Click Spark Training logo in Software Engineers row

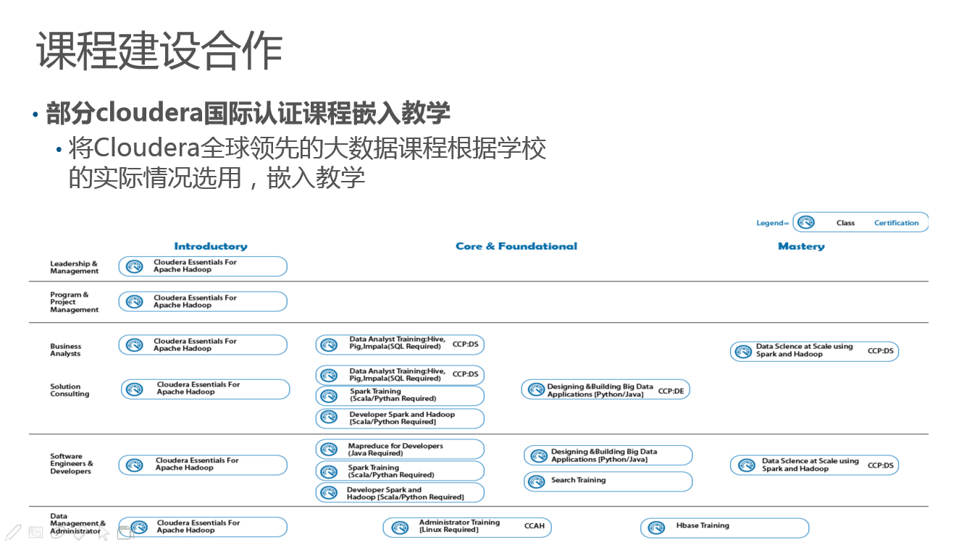[x=329, y=471]
